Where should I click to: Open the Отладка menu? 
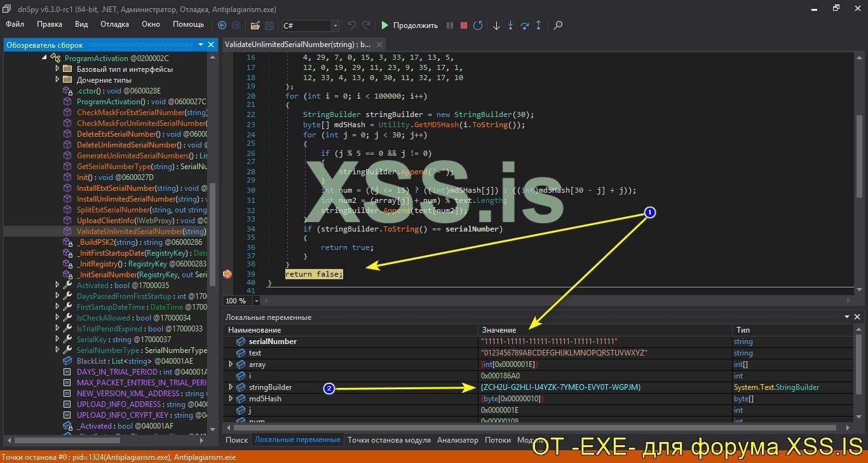(114, 24)
